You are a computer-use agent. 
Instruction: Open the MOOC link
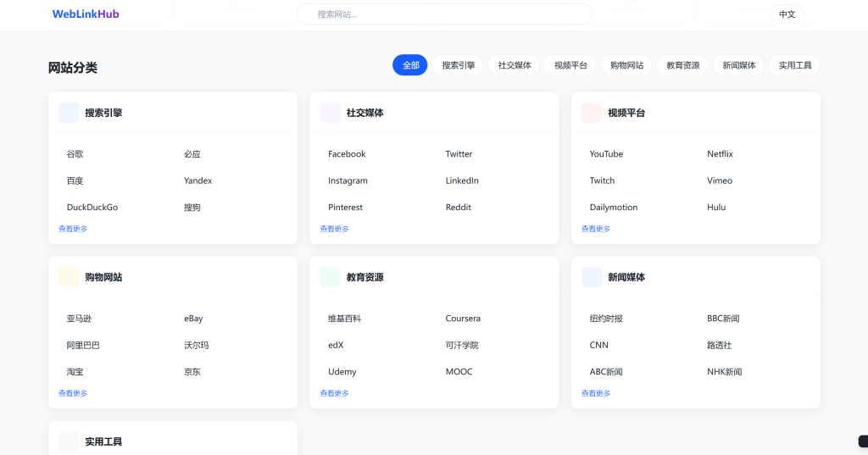pyautogui.click(x=459, y=371)
